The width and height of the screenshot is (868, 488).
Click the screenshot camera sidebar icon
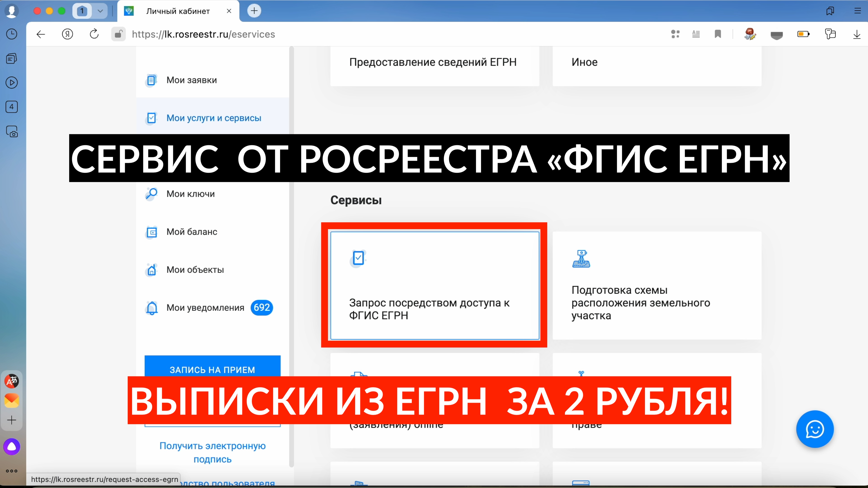coord(12,131)
